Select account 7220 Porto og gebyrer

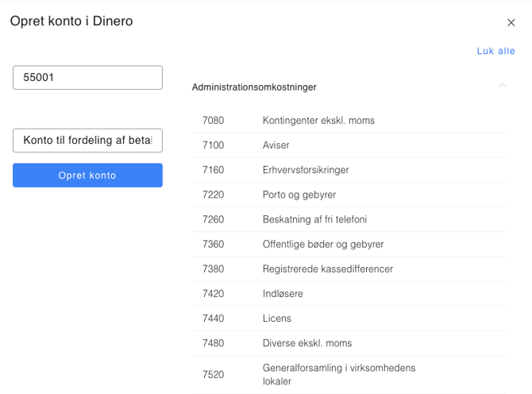349,195
